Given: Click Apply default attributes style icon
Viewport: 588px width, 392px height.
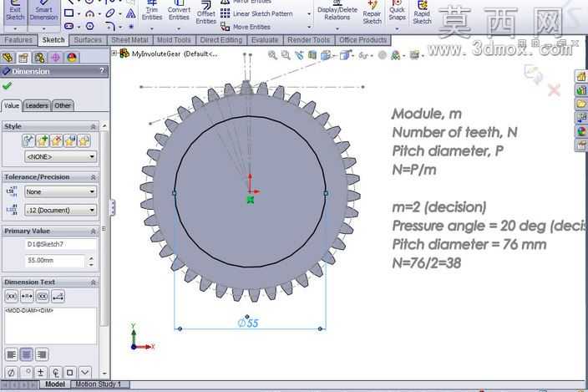Looking at the screenshot, I should tap(28, 141).
